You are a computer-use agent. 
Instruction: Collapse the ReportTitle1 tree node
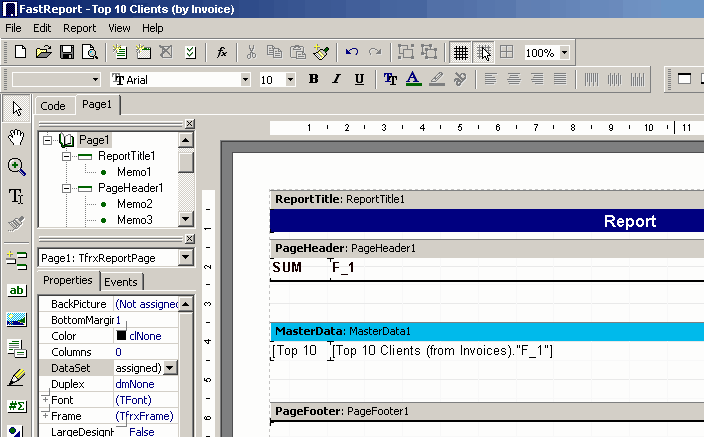[66, 156]
